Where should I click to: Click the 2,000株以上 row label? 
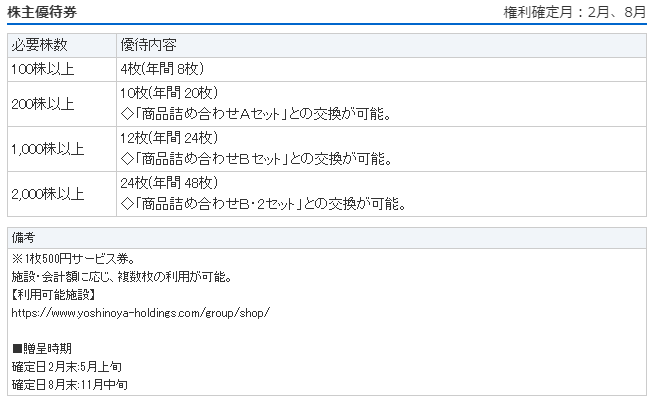[47, 194]
